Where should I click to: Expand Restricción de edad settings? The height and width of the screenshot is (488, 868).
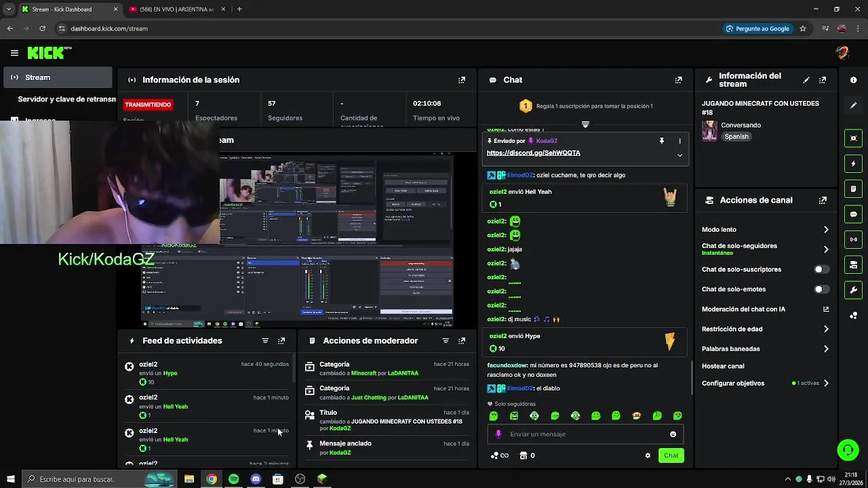[826, 329]
